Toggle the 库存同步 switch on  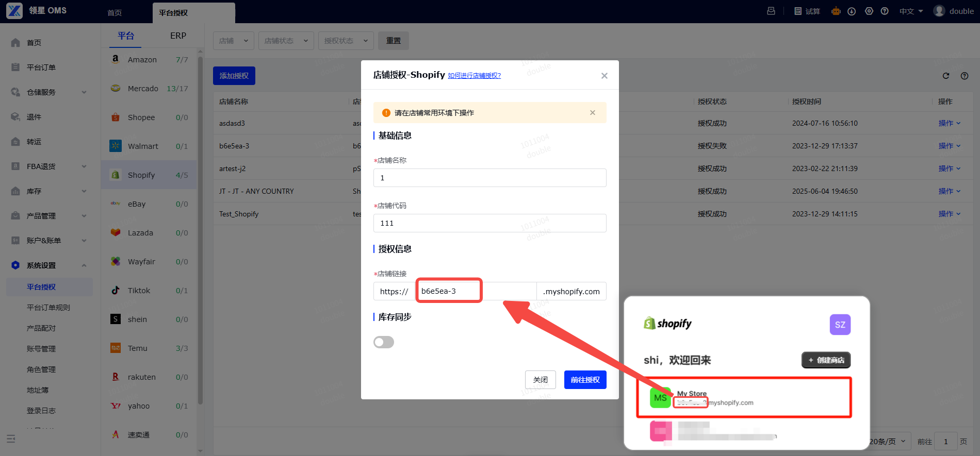[384, 342]
